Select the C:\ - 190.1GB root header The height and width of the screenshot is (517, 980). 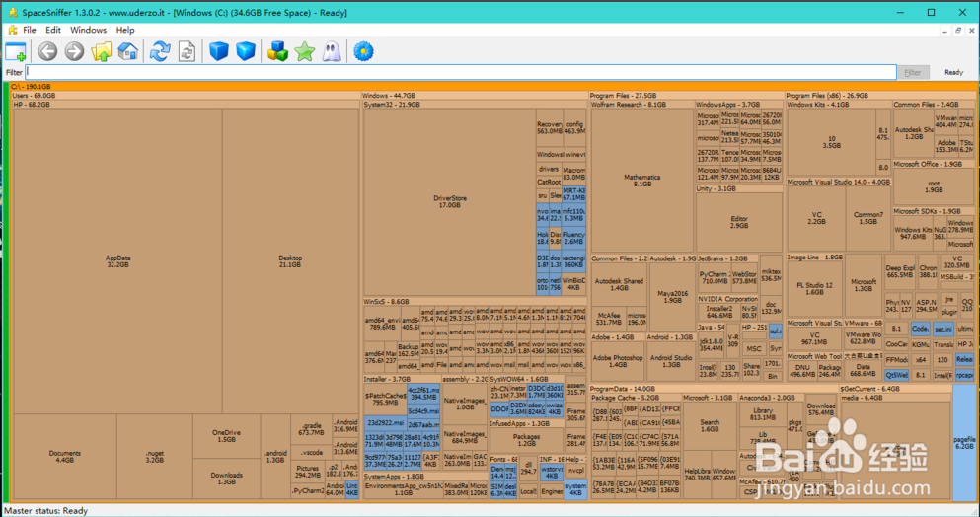pos(492,86)
